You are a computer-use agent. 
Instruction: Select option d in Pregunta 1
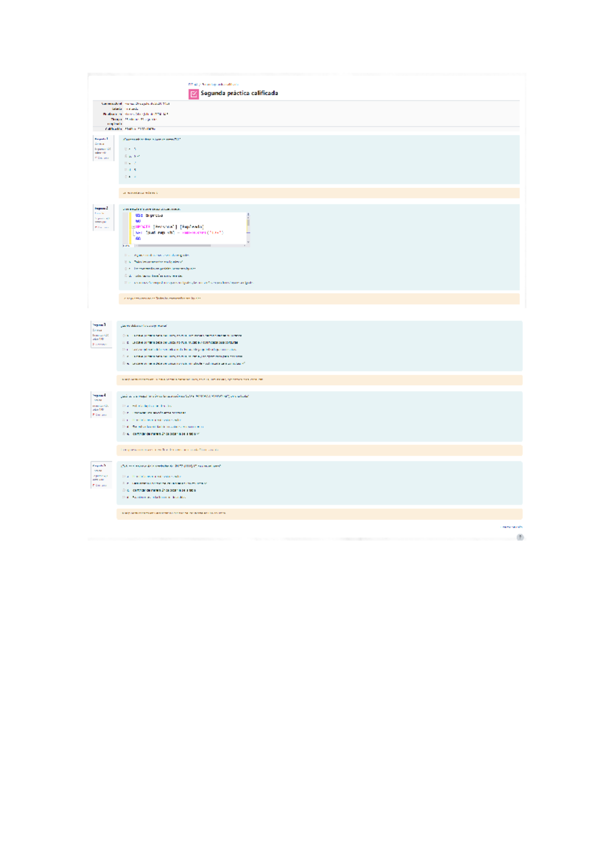pyautogui.click(x=126, y=169)
